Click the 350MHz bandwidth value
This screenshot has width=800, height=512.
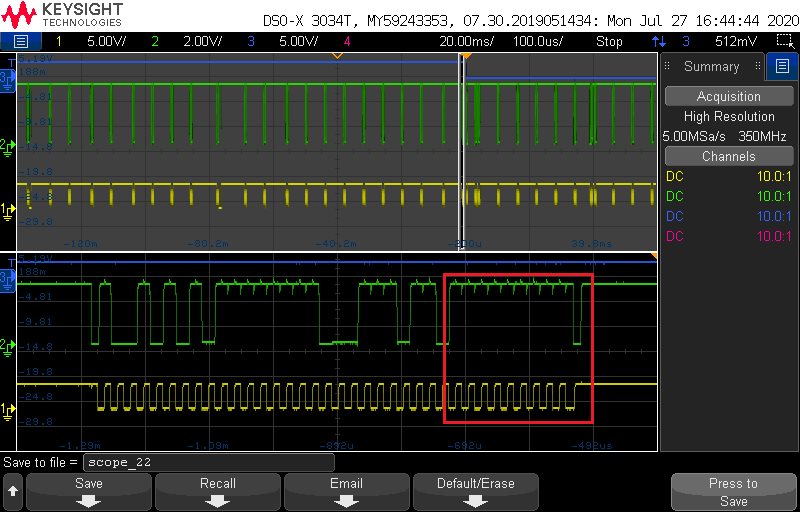[762, 136]
